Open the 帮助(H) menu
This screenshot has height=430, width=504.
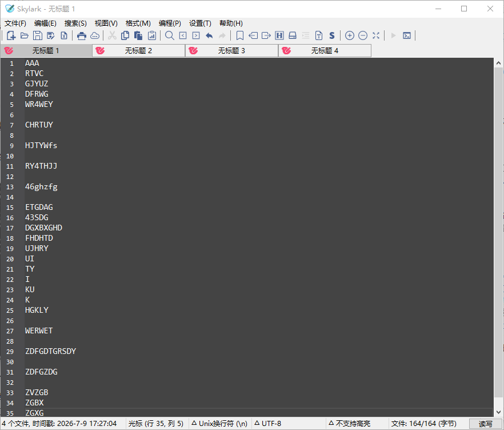tap(231, 23)
